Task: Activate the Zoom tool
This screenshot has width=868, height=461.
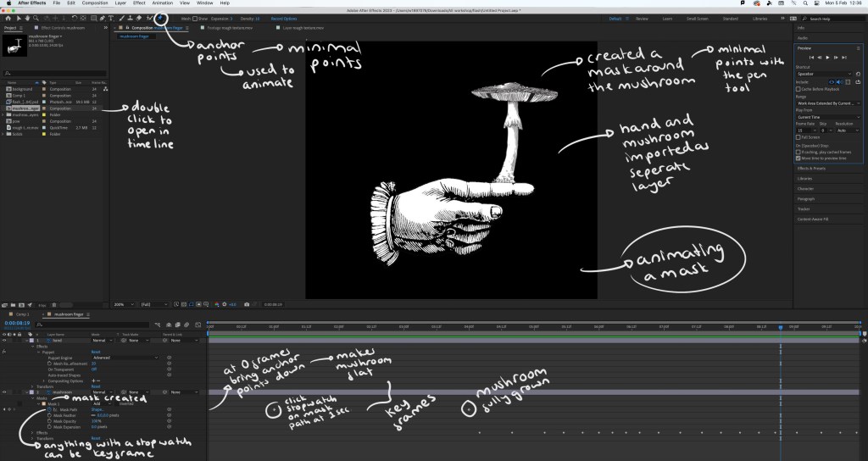Action: coord(36,18)
